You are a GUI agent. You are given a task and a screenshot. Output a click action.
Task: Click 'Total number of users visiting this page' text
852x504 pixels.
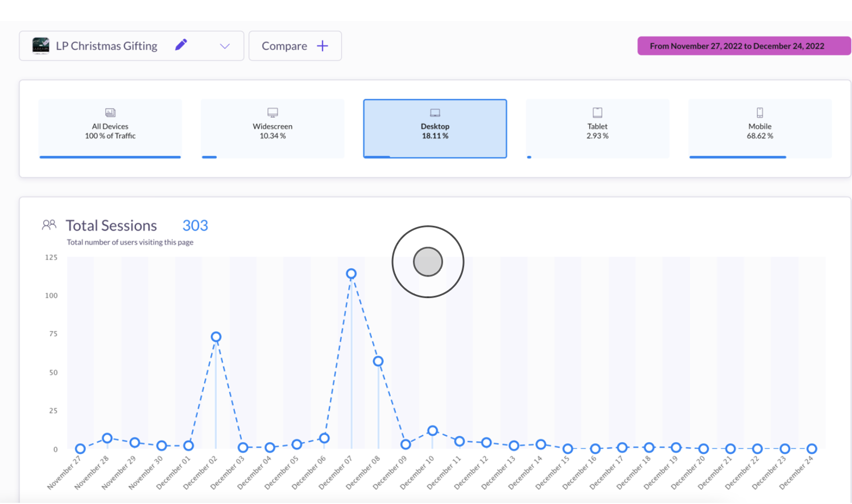tap(130, 242)
